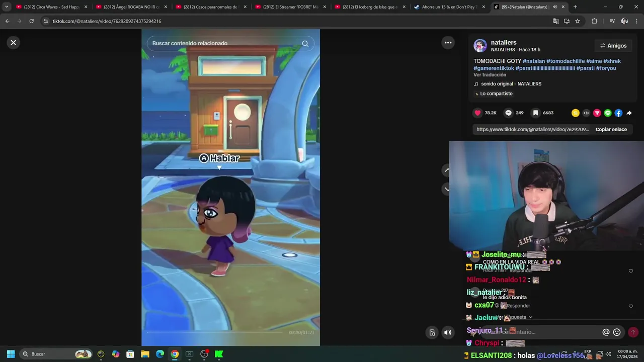Open the emoji picker in comment box
This screenshot has height=362, width=644.
tap(617, 332)
